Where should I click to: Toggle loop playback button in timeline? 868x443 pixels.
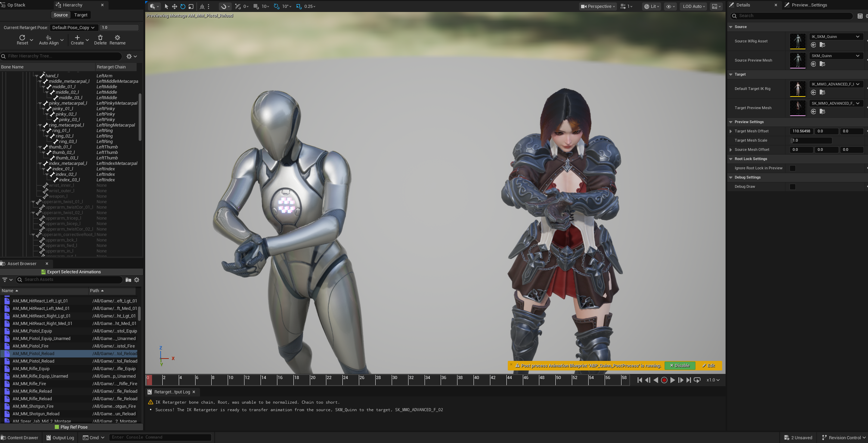coord(697,380)
